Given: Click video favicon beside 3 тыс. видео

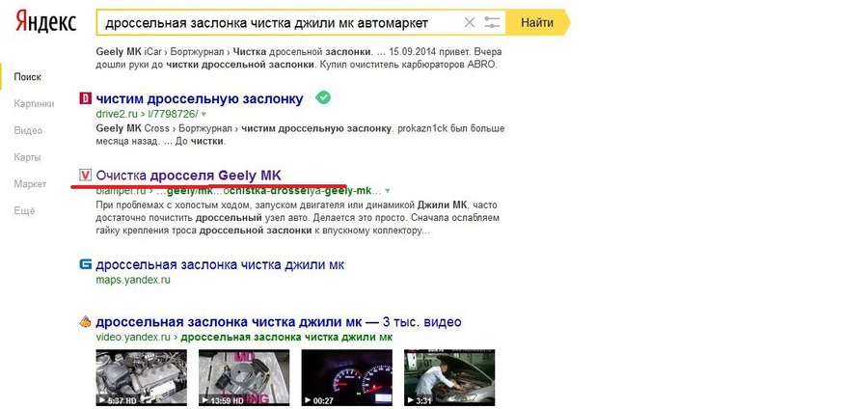Looking at the screenshot, I should pos(85,321).
